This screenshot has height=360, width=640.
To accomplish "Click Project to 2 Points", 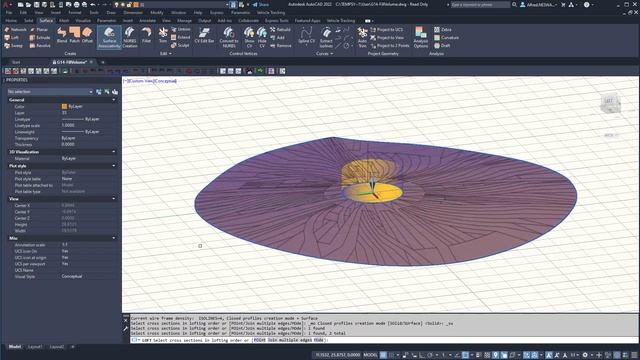I will click(x=390, y=46).
